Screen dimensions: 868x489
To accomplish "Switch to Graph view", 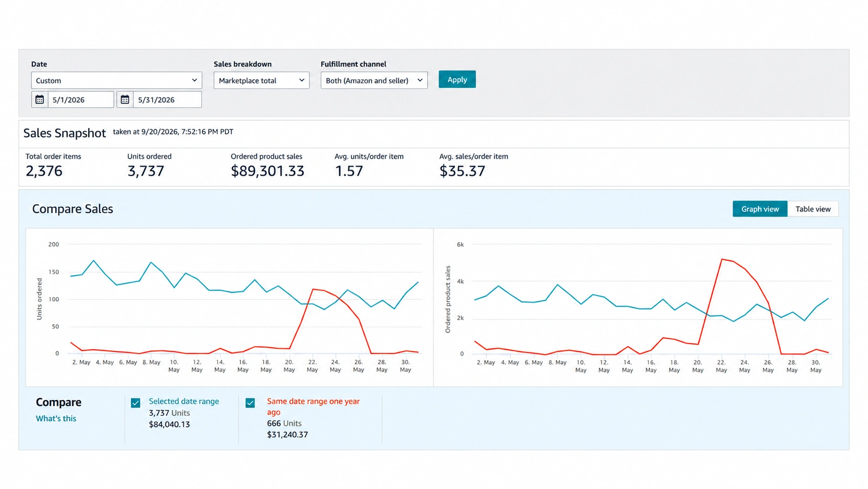I will [x=760, y=209].
